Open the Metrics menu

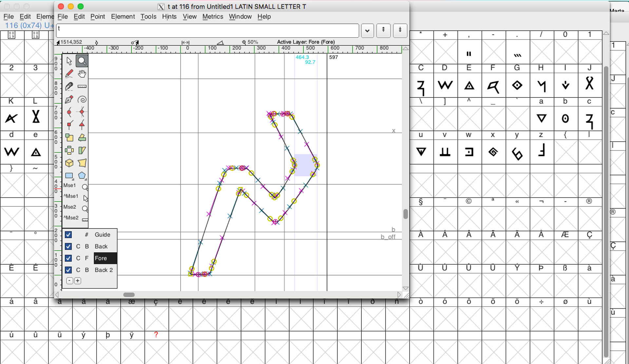point(213,17)
